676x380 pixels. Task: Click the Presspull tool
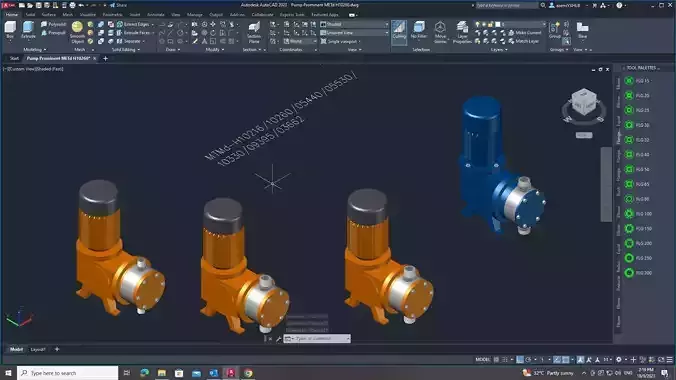tap(53, 33)
